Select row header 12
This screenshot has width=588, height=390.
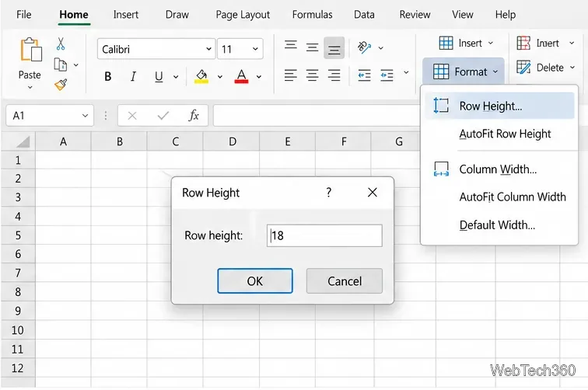(18, 368)
